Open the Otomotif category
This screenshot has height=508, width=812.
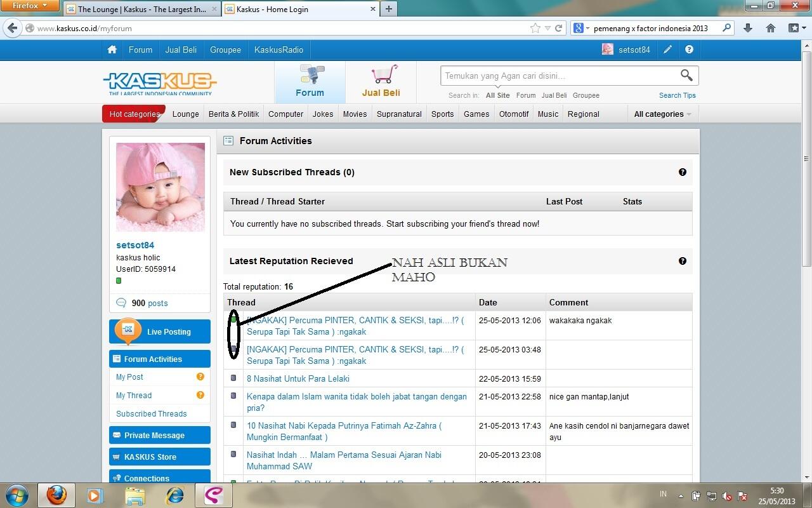(x=514, y=114)
